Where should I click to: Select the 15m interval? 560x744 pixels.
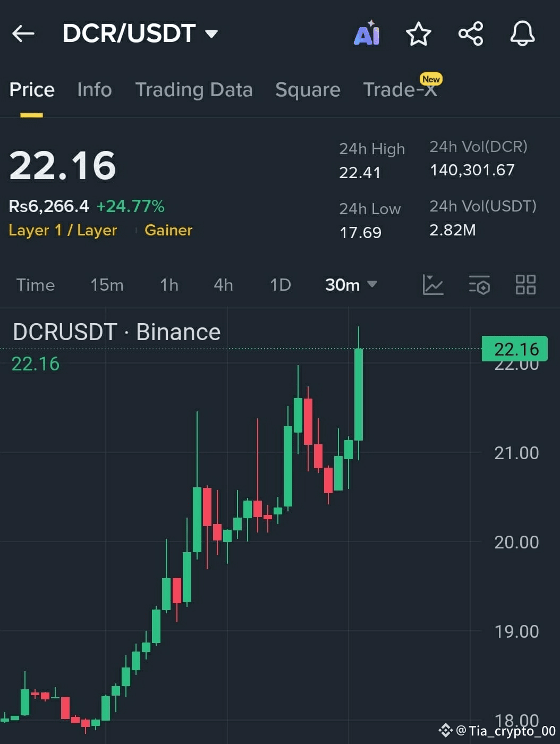107,285
